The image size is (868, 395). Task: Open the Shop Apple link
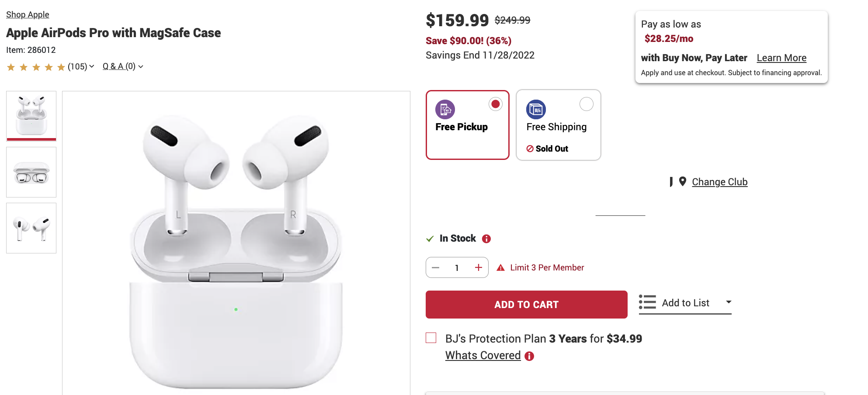point(28,14)
